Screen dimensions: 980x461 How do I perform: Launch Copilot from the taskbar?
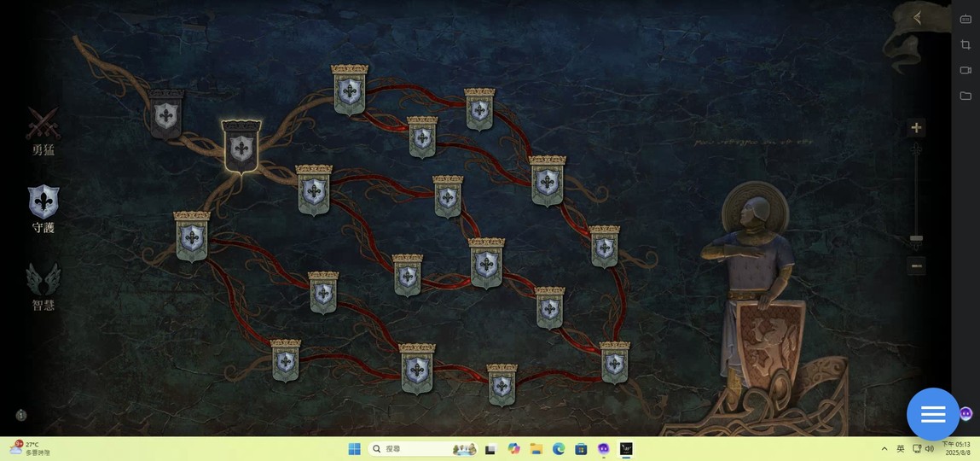(513, 448)
